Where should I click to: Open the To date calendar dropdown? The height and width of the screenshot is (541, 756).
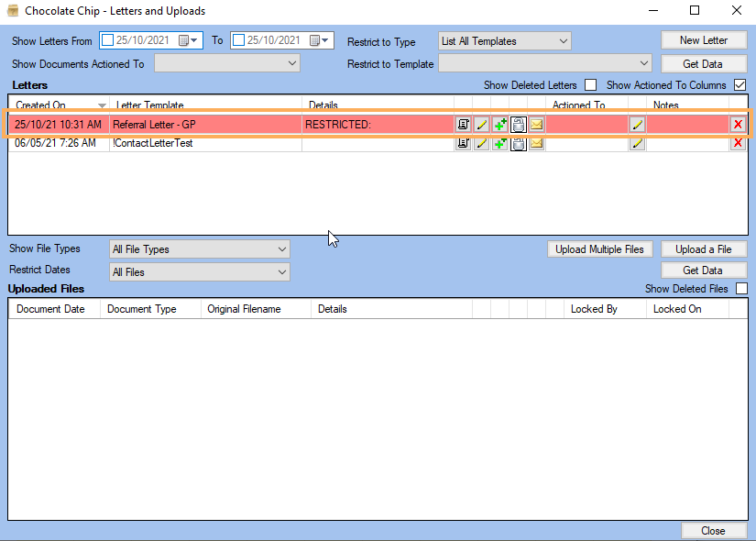320,40
